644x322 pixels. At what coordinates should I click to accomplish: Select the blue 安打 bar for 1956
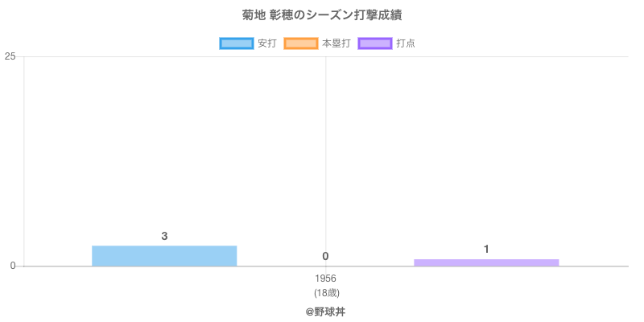[164, 256]
